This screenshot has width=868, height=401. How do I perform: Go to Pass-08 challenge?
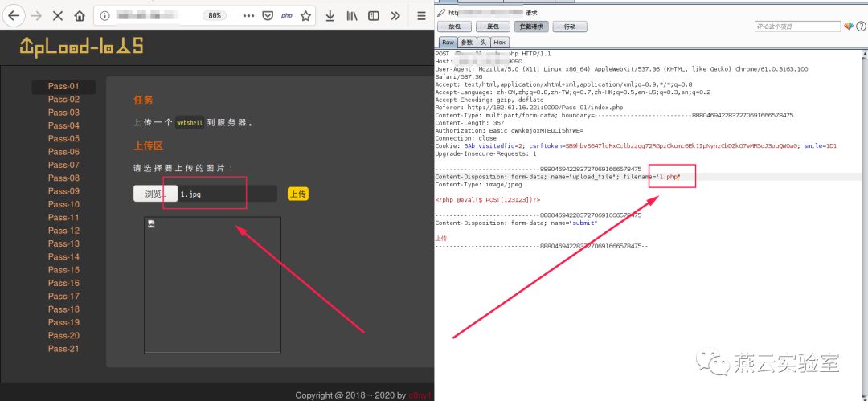(63, 178)
